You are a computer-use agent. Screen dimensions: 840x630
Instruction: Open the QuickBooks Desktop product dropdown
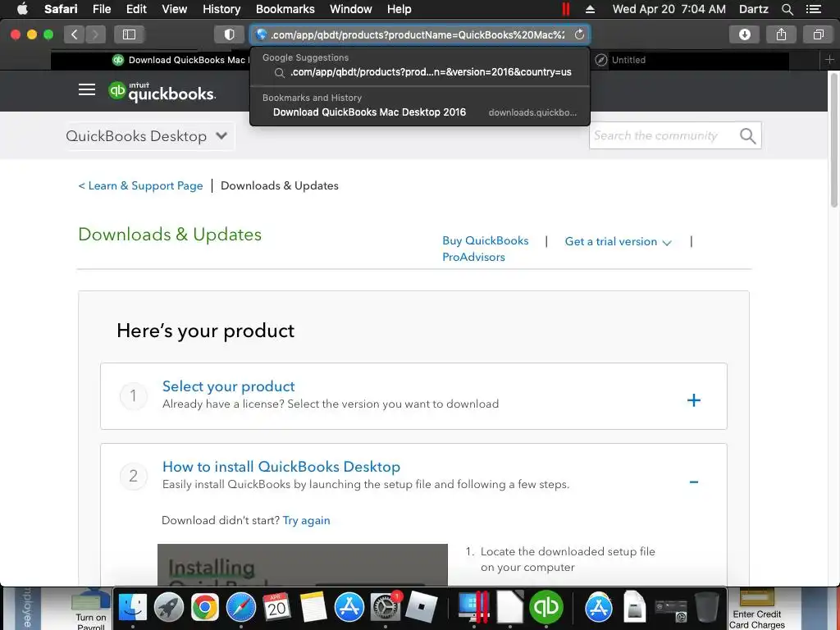click(147, 136)
